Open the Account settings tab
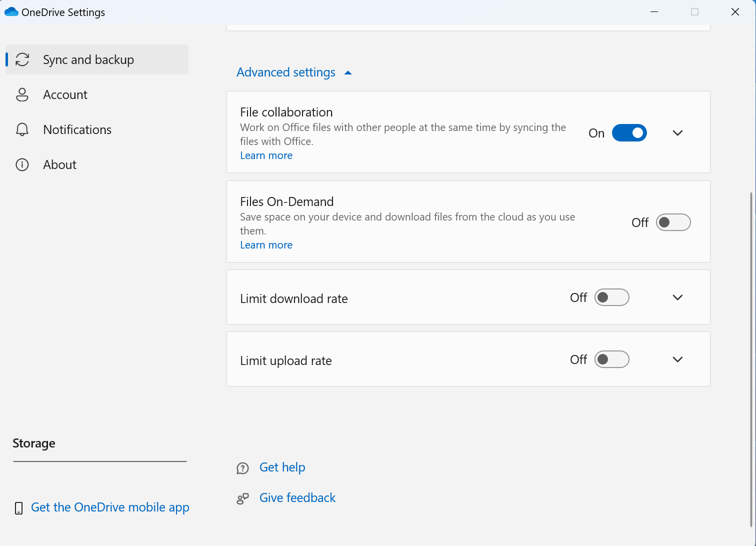This screenshot has width=756, height=546. click(65, 94)
